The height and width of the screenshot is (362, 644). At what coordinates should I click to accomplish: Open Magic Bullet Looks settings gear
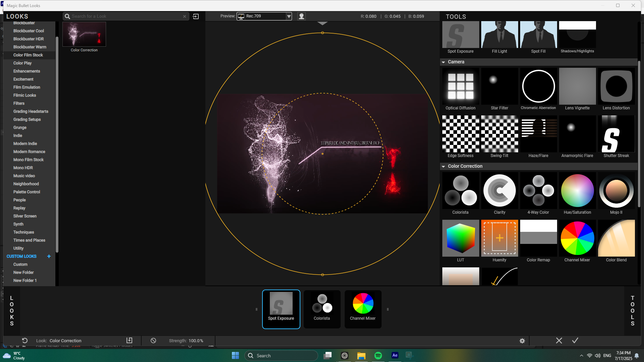(522, 341)
